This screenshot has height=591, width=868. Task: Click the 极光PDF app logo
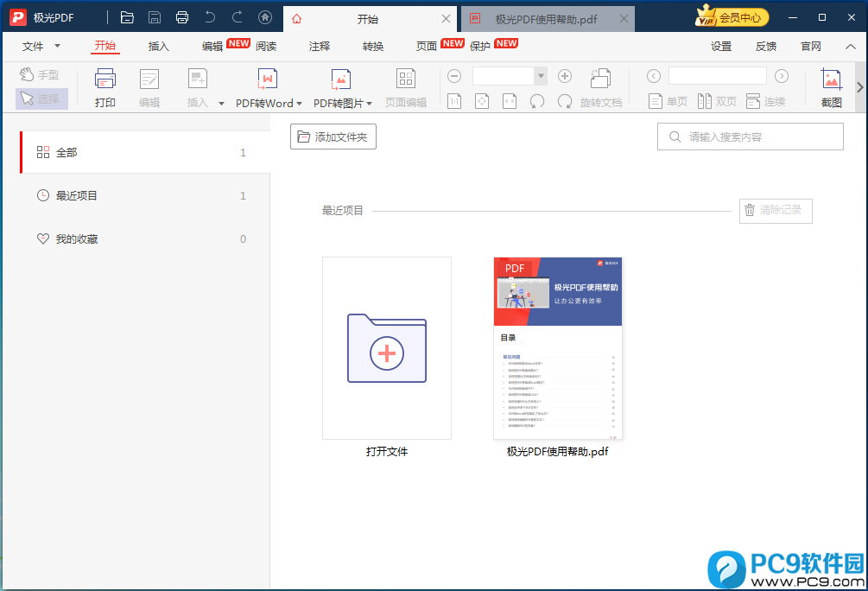[18, 17]
